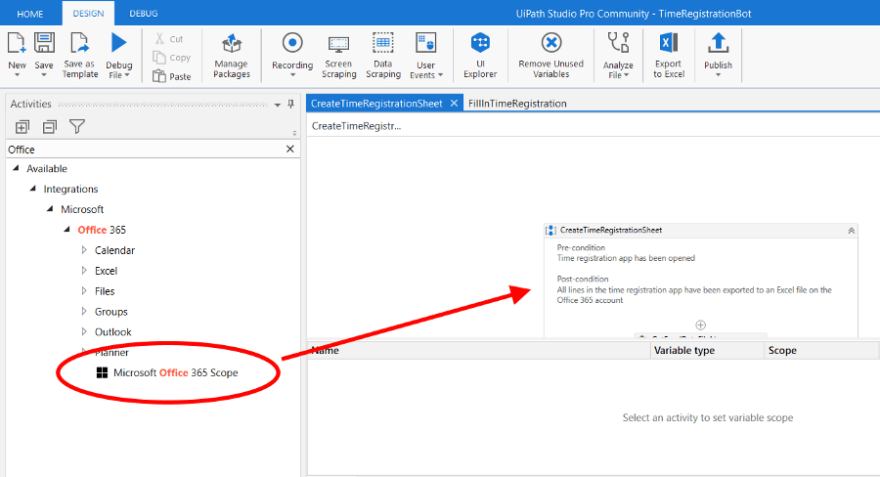Open Manage Packages

[231, 56]
